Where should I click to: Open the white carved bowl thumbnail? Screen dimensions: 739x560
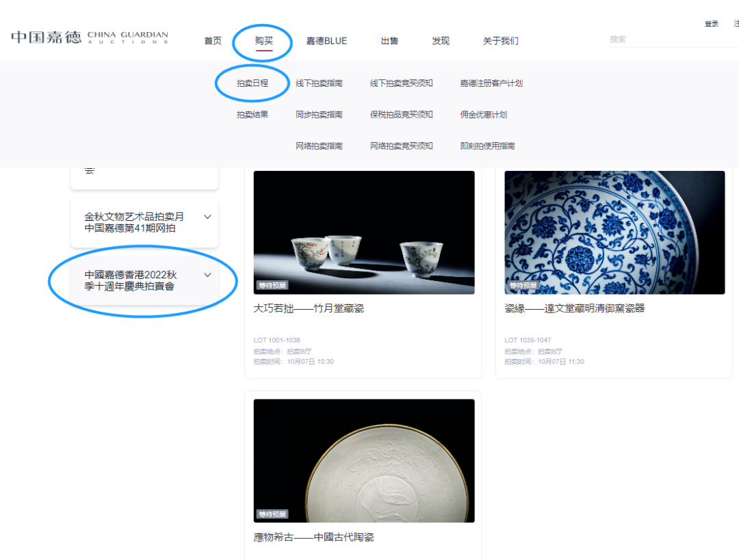tap(364, 461)
